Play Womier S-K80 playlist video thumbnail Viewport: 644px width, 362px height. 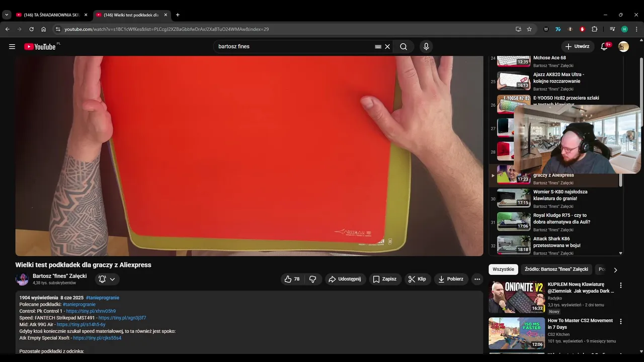pos(514,198)
